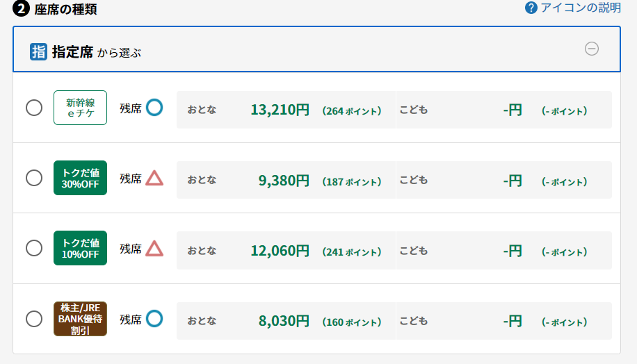Select the 新幹線eチケ radio button
Image resolution: width=637 pixels, height=364 pixels.
click(x=34, y=108)
